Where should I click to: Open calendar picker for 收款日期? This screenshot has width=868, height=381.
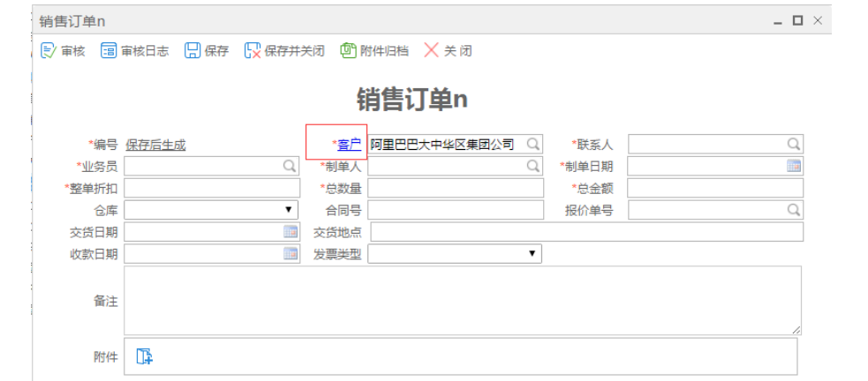tap(290, 254)
